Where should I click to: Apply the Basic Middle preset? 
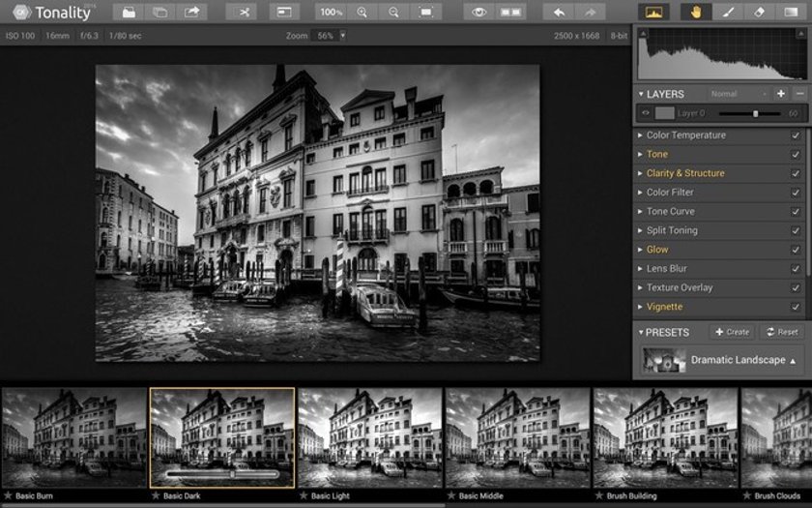pos(517,438)
